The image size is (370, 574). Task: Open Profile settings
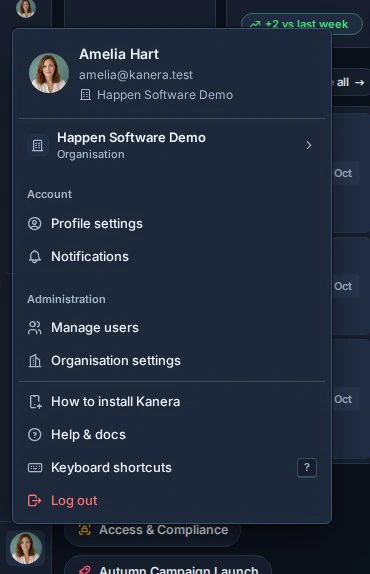click(172, 224)
